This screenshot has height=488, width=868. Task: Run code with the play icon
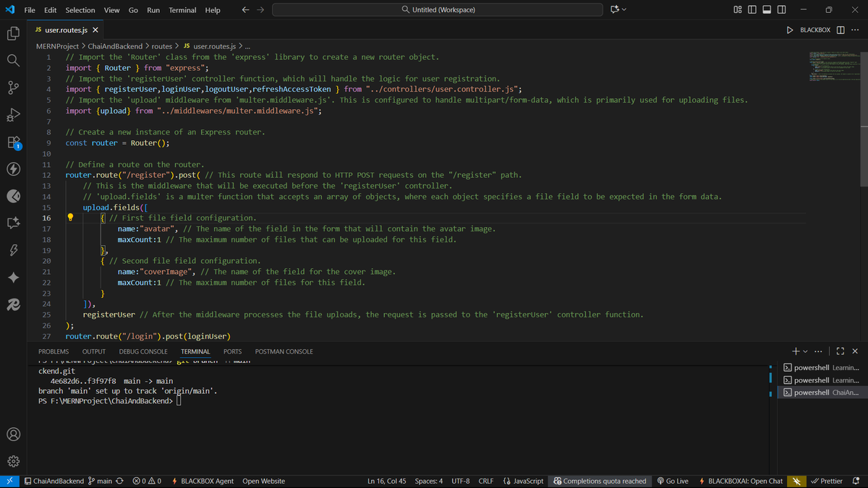click(x=789, y=30)
